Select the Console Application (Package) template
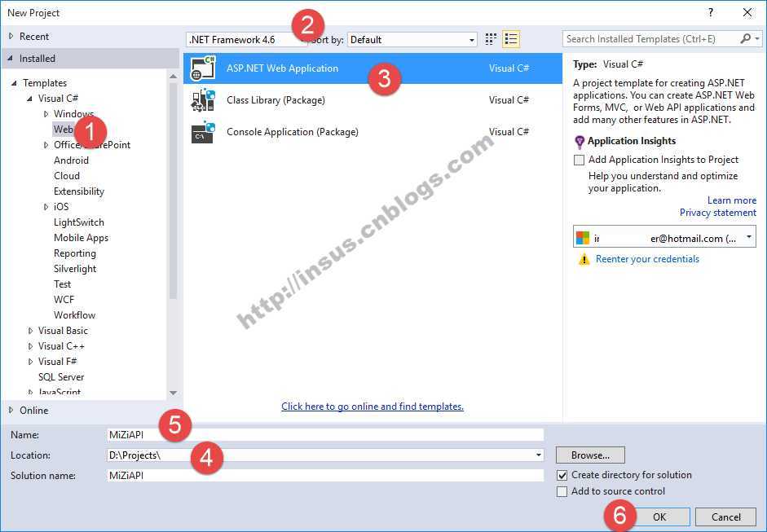The image size is (767, 532). pos(372,131)
